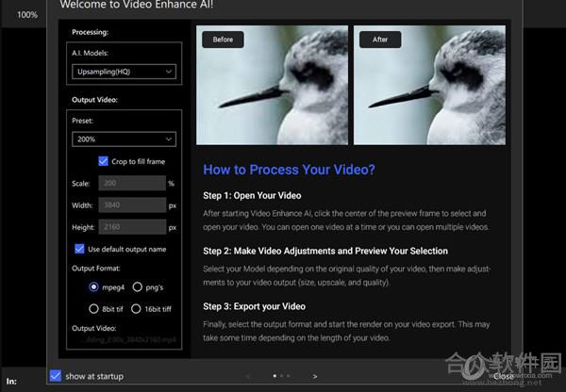Click the Height pixel field
566x392 pixels.
tap(132, 227)
